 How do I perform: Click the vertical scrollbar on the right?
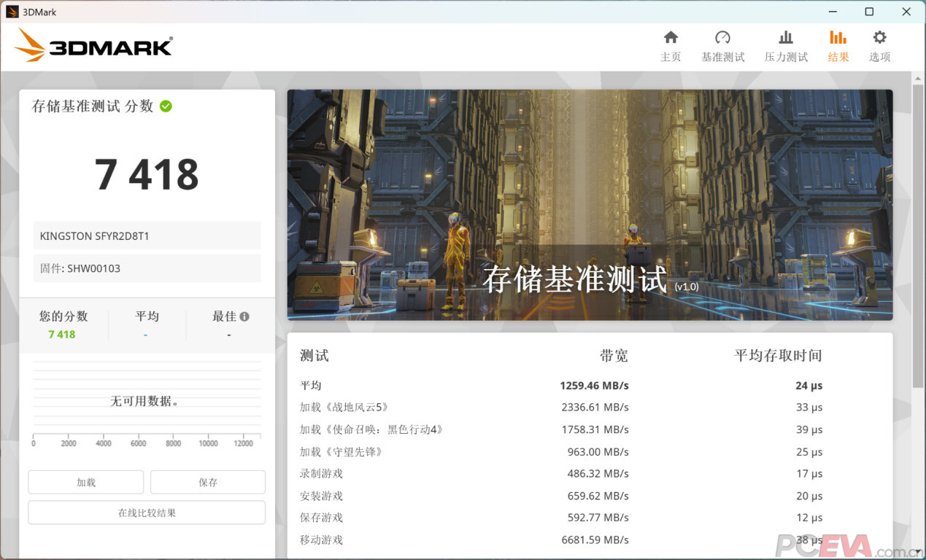[x=917, y=233]
